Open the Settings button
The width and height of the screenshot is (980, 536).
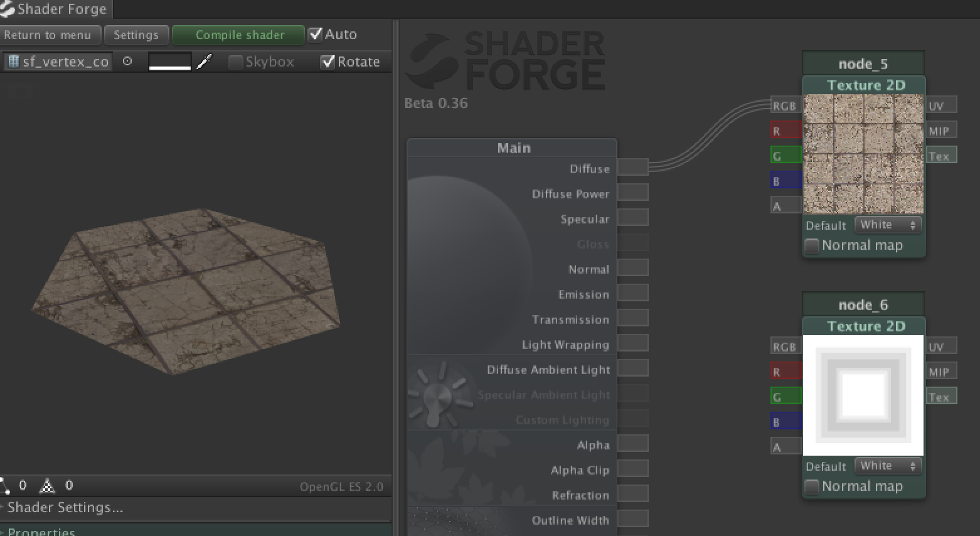[136, 35]
